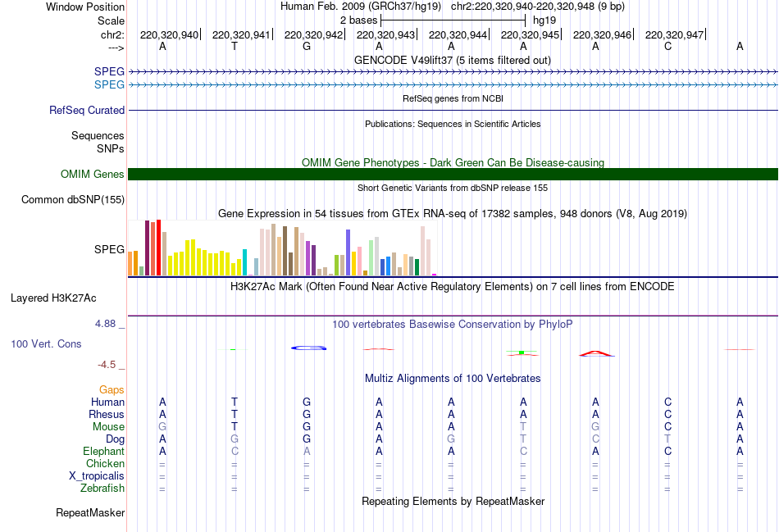
Task: Click the blue PhyloP conservation peak
Action: point(308,348)
